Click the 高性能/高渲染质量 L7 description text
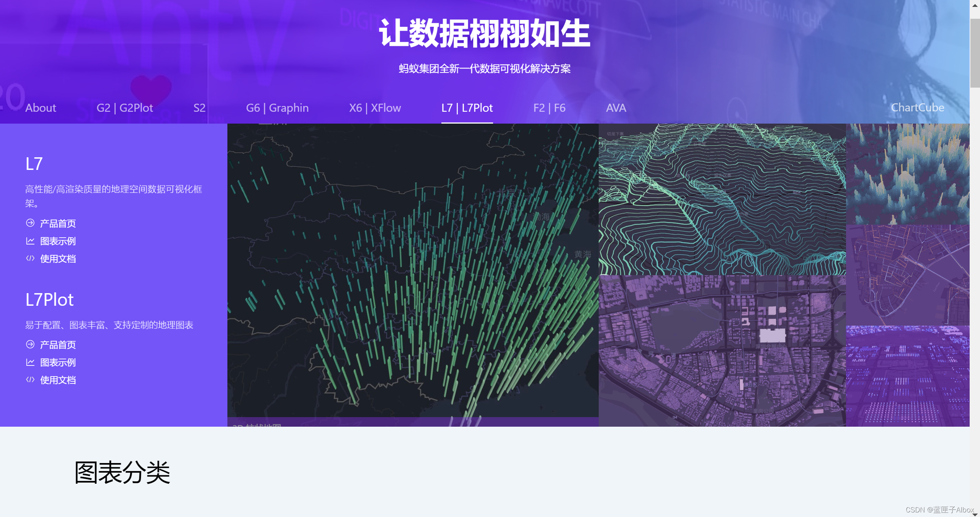 [x=114, y=196]
